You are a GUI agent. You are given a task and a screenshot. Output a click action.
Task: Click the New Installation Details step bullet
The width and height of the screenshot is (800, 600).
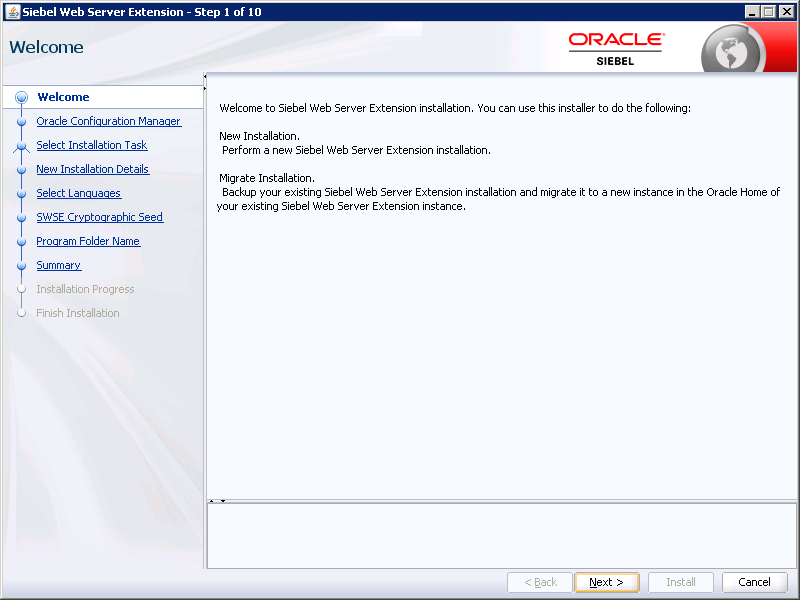(21, 170)
